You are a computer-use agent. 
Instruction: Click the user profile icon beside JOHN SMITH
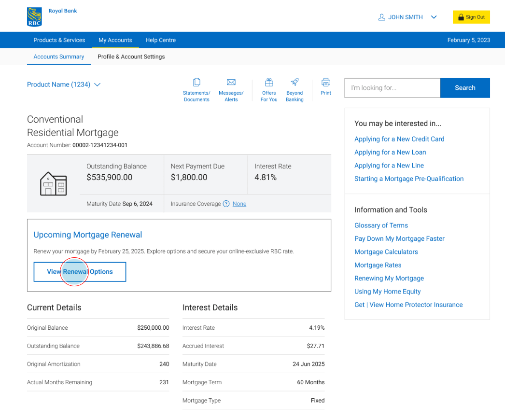pyautogui.click(x=381, y=17)
